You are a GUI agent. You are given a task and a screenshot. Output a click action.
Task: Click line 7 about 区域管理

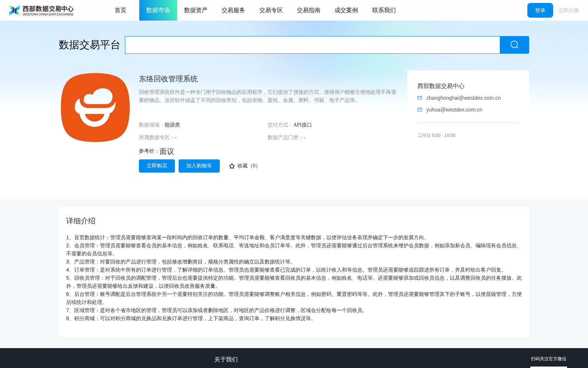point(217,311)
